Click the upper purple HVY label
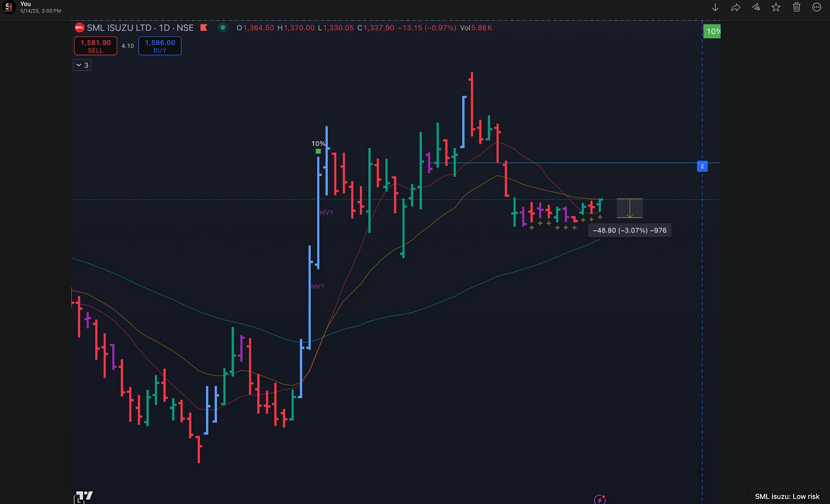The width and height of the screenshot is (830, 504). click(327, 212)
